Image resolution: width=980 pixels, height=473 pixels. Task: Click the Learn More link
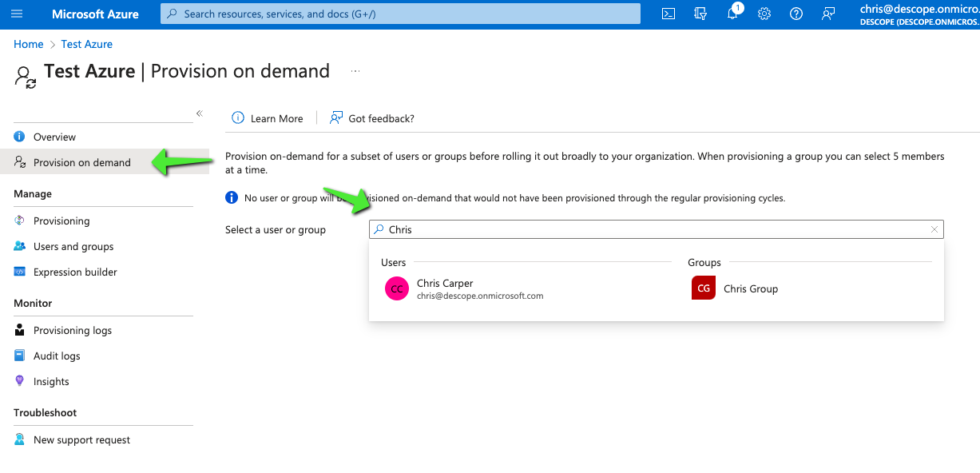click(x=277, y=118)
